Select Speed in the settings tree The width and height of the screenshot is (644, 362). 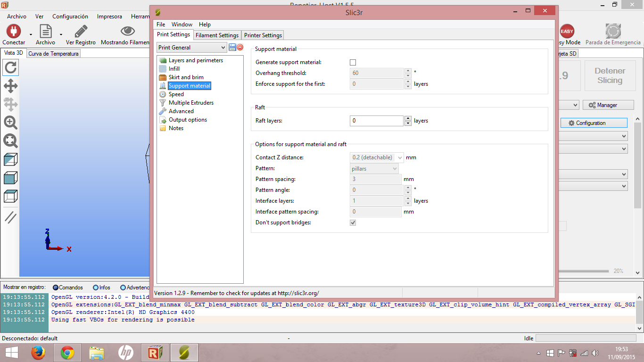pyautogui.click(x=176, y=94)
